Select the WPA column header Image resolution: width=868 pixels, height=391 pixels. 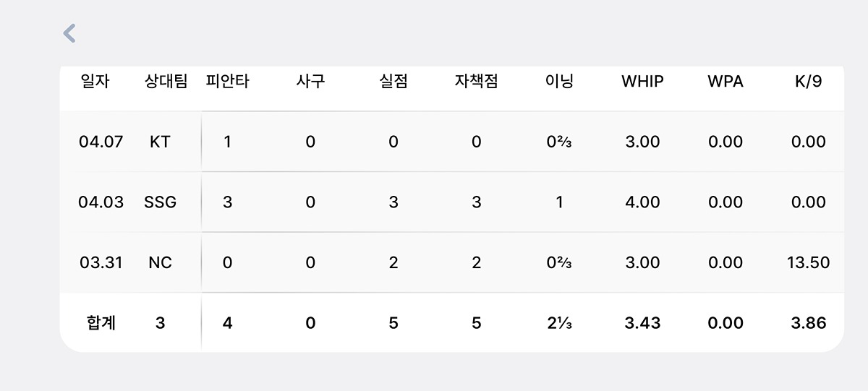(726, 82)
